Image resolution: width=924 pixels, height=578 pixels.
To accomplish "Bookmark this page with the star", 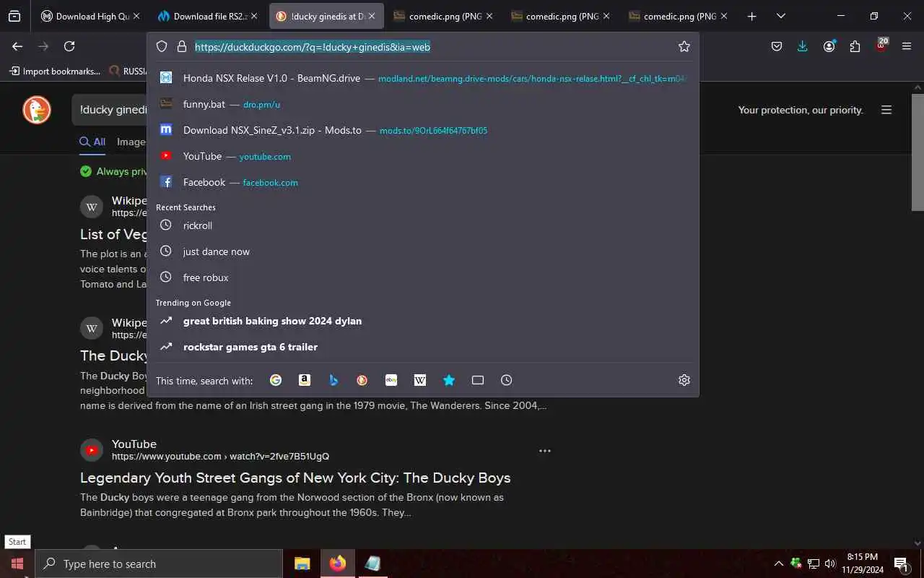I will 684,46.
